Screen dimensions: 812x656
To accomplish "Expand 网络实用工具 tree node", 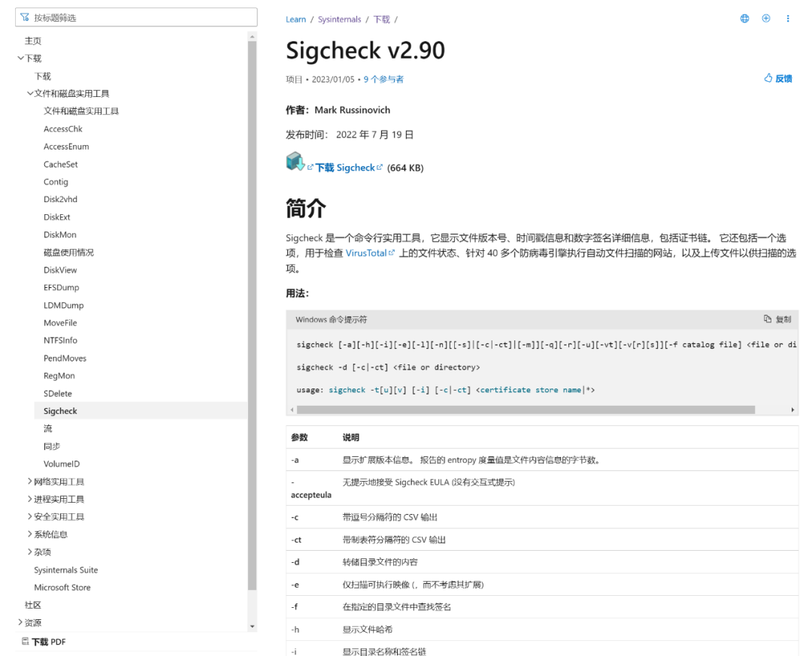I will pos(30,481).
